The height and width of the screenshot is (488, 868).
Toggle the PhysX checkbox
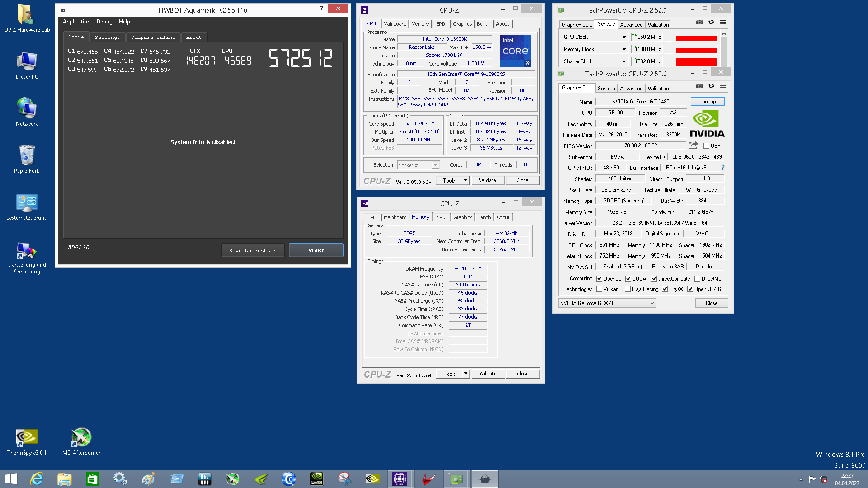pyautogui.click(x=665, y=289)
